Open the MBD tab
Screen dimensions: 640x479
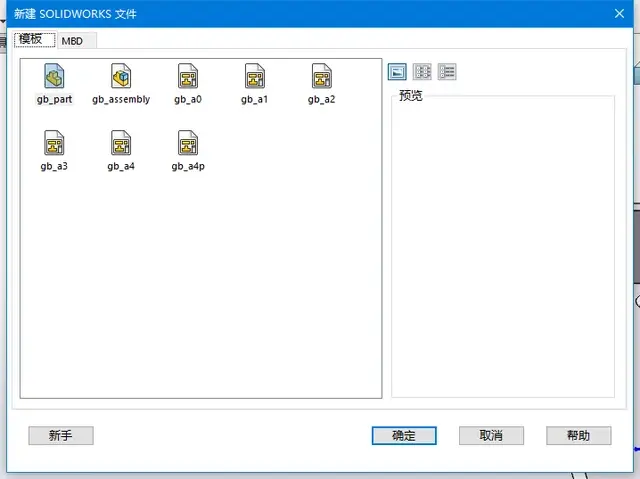(x=76, y=41)
